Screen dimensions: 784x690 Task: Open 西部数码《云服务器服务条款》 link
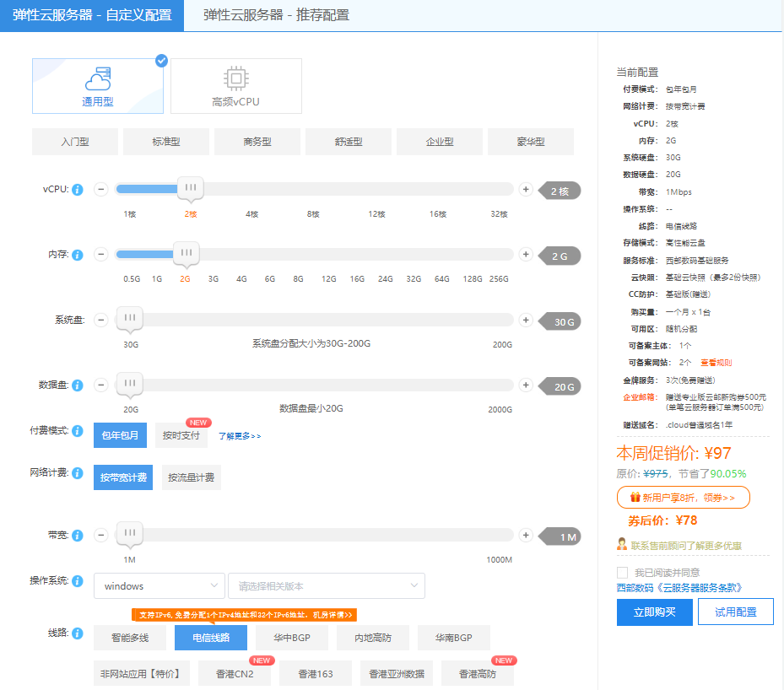click(679, 588)
